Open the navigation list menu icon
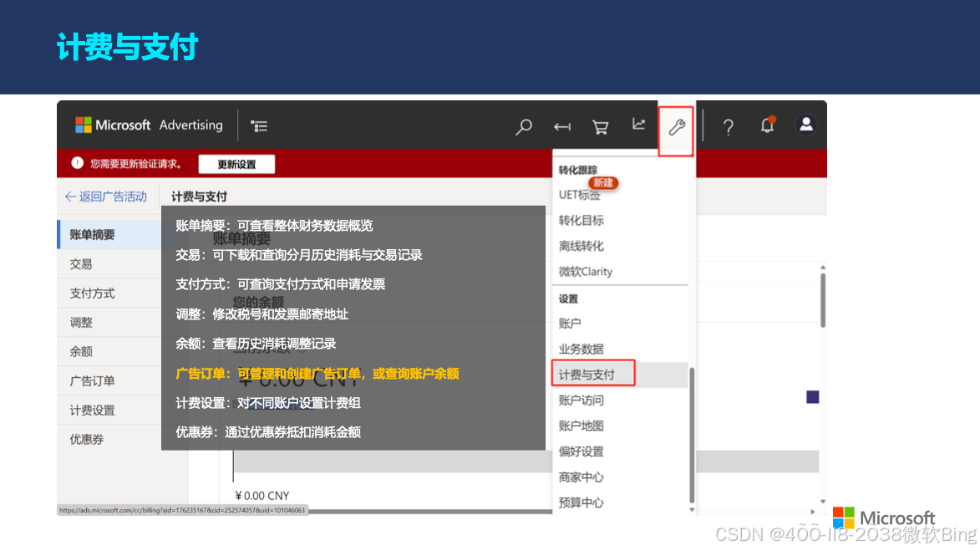This screenshot has height=551, width=980. (259, 126)
